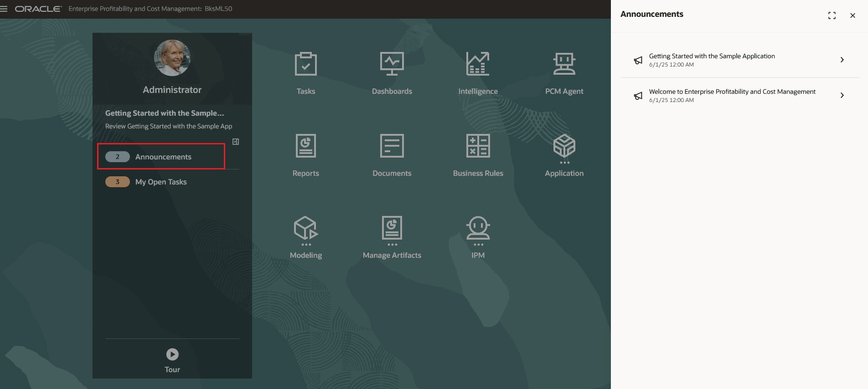Click the Administrator name label
The height and width of the screenshot is (389, 868).
tap(172, 90)
